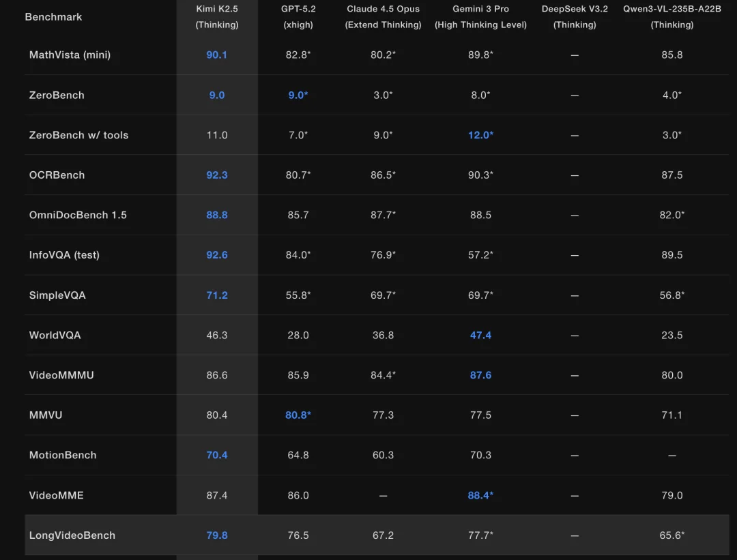
Task: Click GPT-5.2's MMVU score 80.8*
Action: tap(298, 415)
